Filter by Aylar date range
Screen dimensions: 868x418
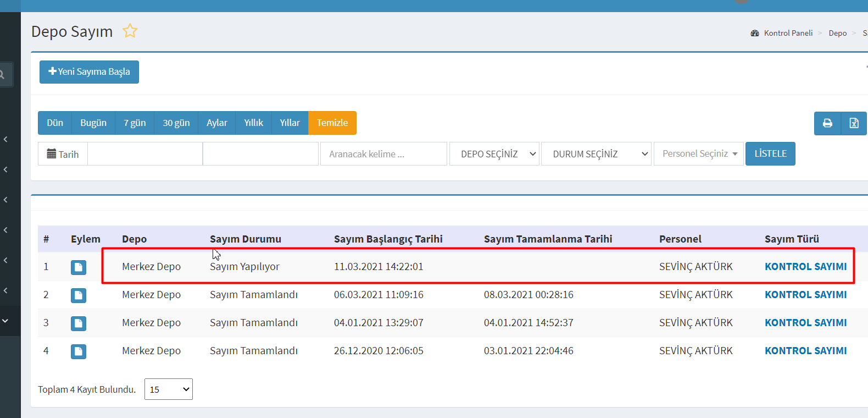[216, 123]
